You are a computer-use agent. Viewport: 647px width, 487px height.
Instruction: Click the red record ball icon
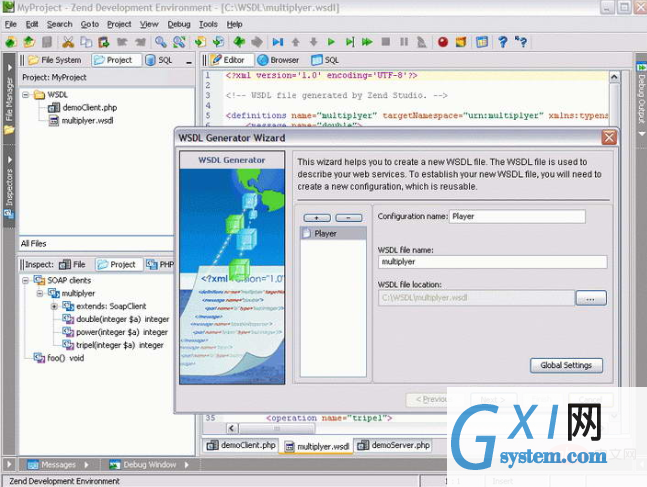click(443, 42)
